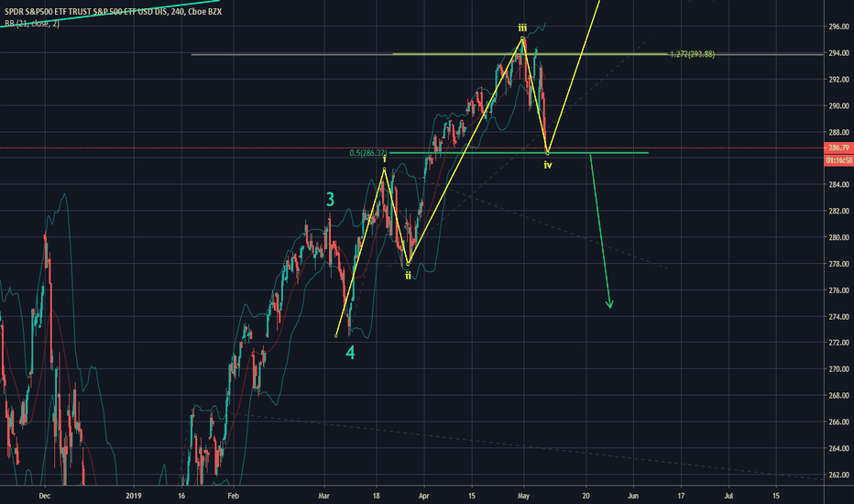Viewport: 854px width, 504px height.
Task: Click the 274.00 price axis label
Action: coord(838,316)
